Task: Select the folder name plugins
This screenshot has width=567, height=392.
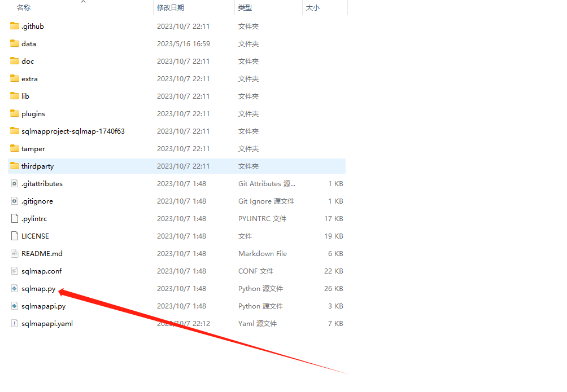Action: [33, 114]
